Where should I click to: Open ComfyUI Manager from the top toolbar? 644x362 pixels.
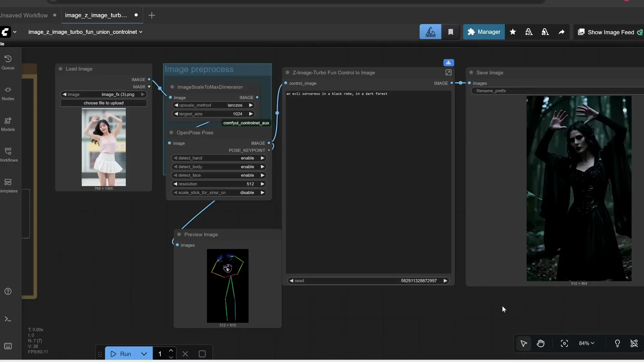[x=484, y=32]
